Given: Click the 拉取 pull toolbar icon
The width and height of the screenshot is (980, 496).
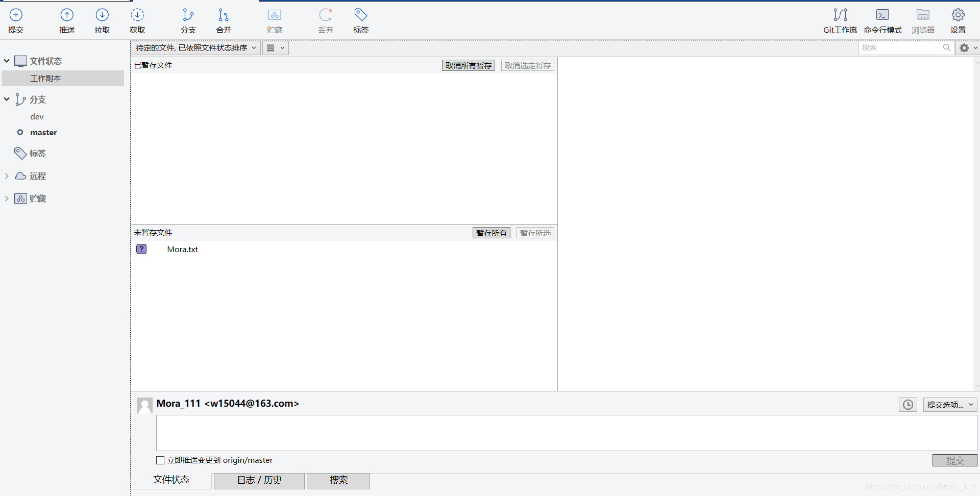Looking at the screenshot, I should [x=102, y=15].
